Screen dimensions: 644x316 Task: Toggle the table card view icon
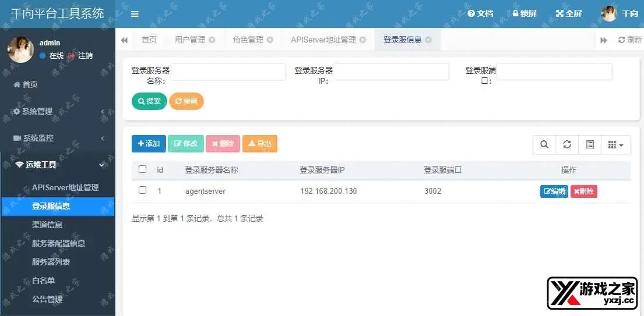(x=590, y=145)
